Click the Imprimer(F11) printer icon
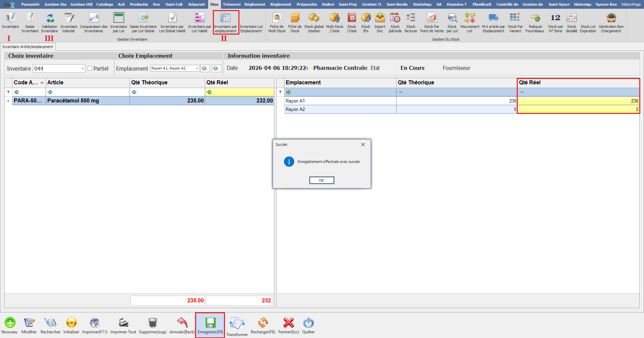This screenshot has height=338, width=644. 95,323
